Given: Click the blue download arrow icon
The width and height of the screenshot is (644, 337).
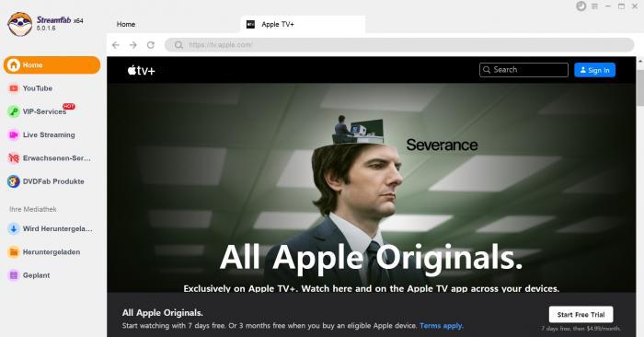Looking at the screenshot, I should tap(14, 229).
